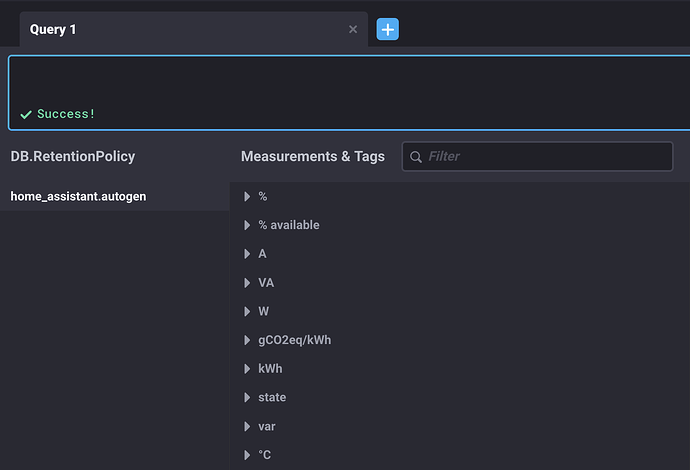Expand the W measurement arrow
Image resolution: width=690 pixels, height=470 pixels.
coord(247,312)
